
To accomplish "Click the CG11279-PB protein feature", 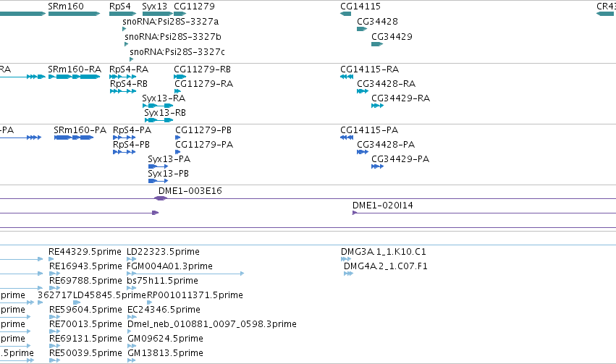I will click(178, 137).
